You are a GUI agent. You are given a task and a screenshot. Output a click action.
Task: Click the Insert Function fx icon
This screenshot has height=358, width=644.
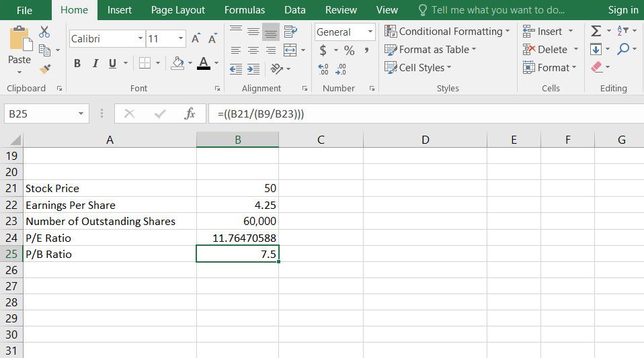tap(190, 114)
